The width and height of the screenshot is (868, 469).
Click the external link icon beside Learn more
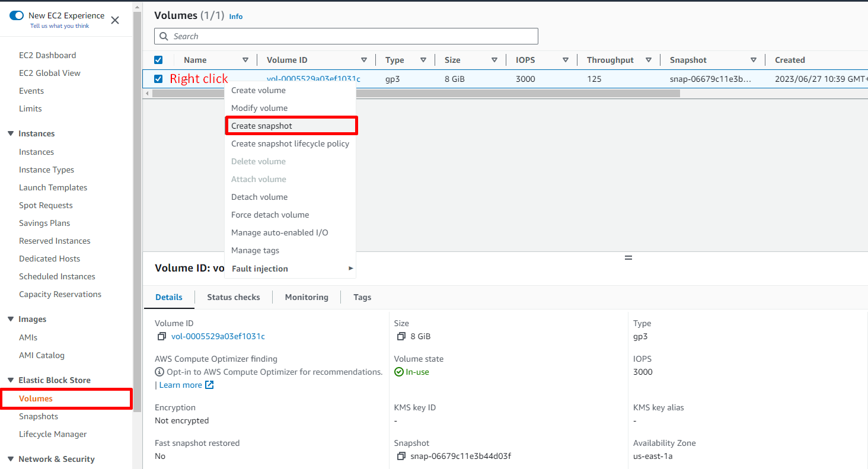point(209,385)
